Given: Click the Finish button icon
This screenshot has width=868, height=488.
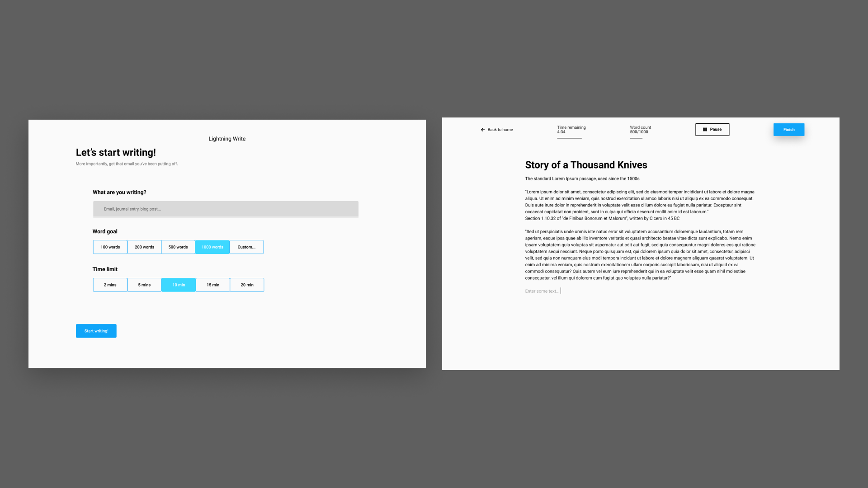Looking at the screenshot, I should [789, 129].
